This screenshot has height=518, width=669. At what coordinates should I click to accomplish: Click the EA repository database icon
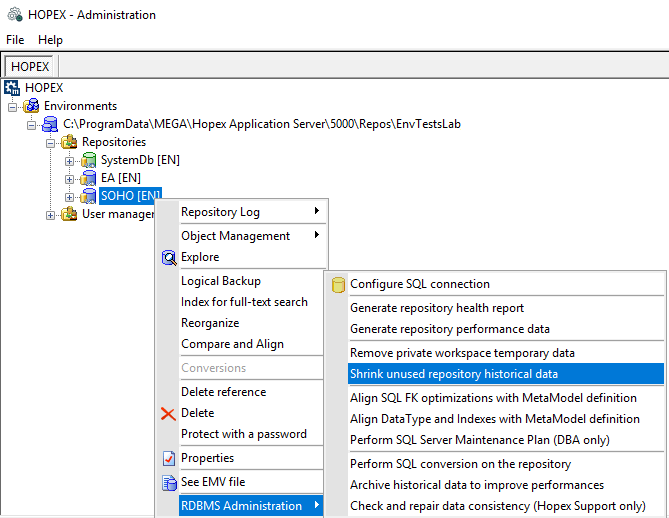89,178
